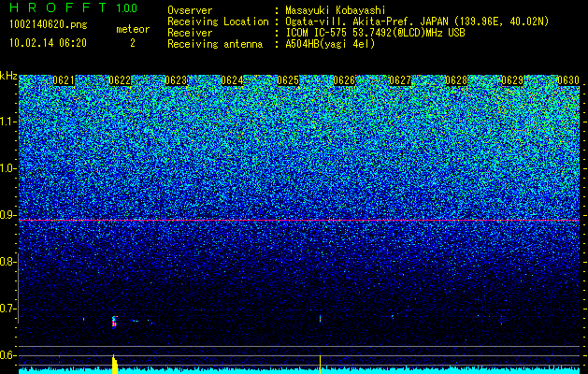Viewport: 588px width, 374px height.
Task: Click the 0628 time marker
Action: point(456,80)
